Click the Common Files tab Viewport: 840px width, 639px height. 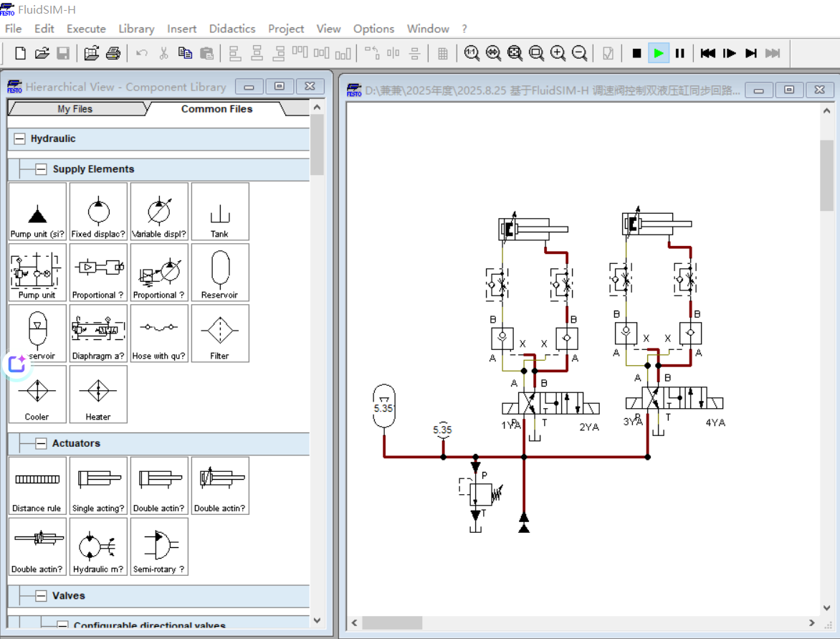(x=216, y=109)
